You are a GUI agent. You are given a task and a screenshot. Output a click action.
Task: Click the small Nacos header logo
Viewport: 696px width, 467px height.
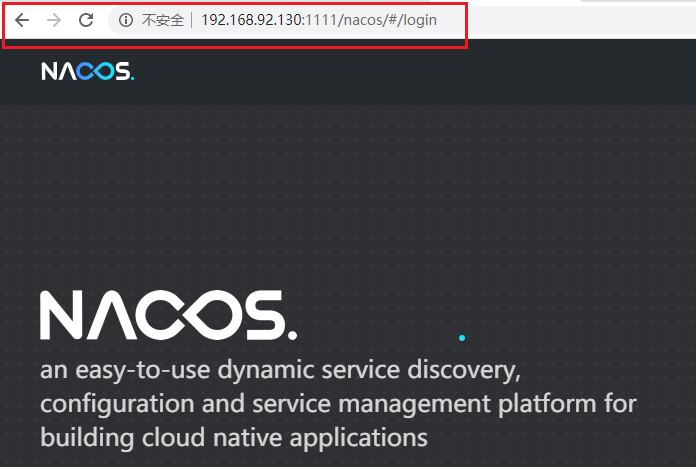(87, 71)
